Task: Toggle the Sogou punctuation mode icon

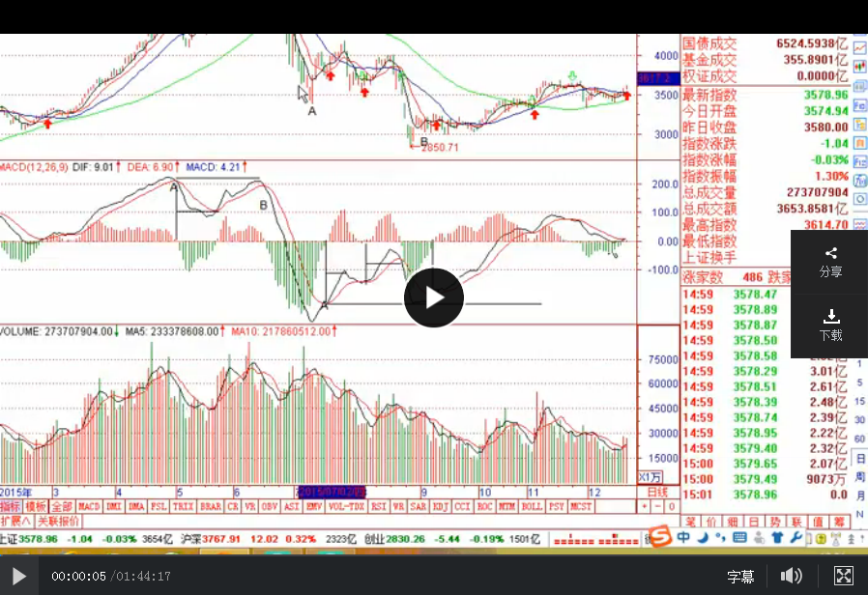Action: point(720,537)
